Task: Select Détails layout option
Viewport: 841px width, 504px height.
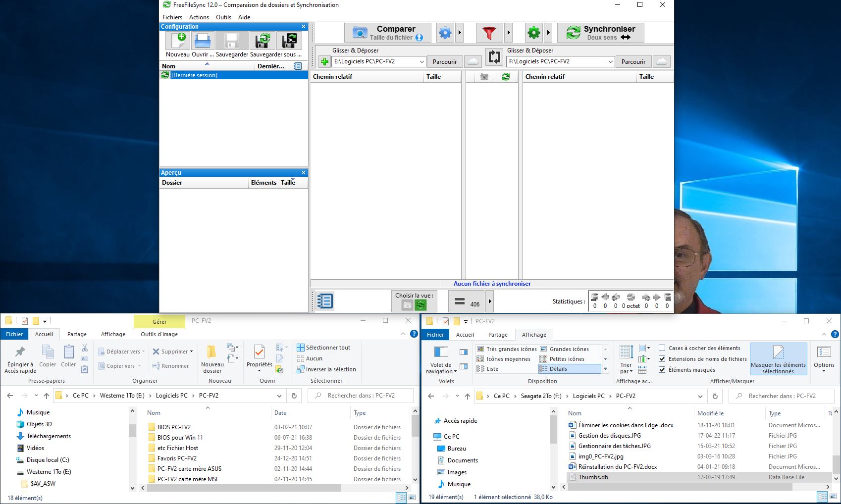Action: tap(569, 369)
